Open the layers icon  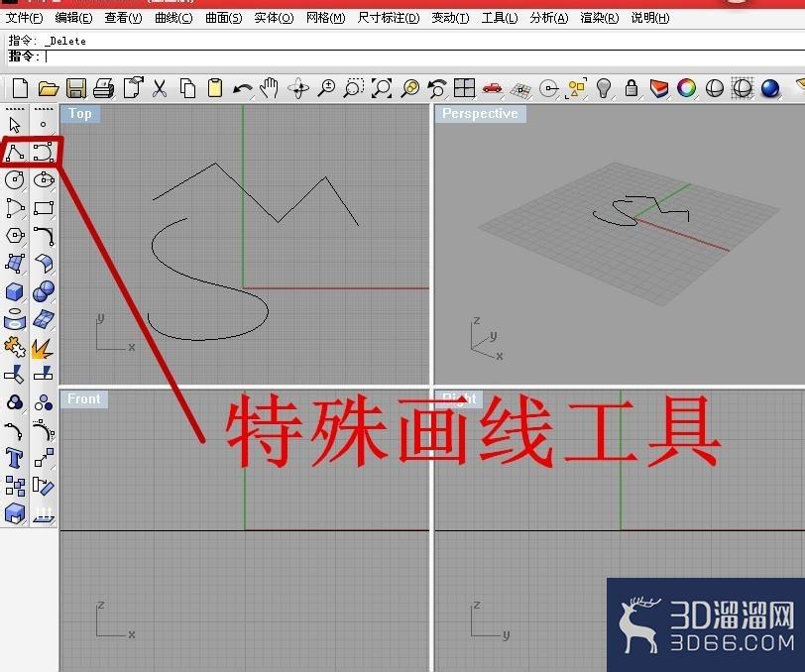(658, 88)
